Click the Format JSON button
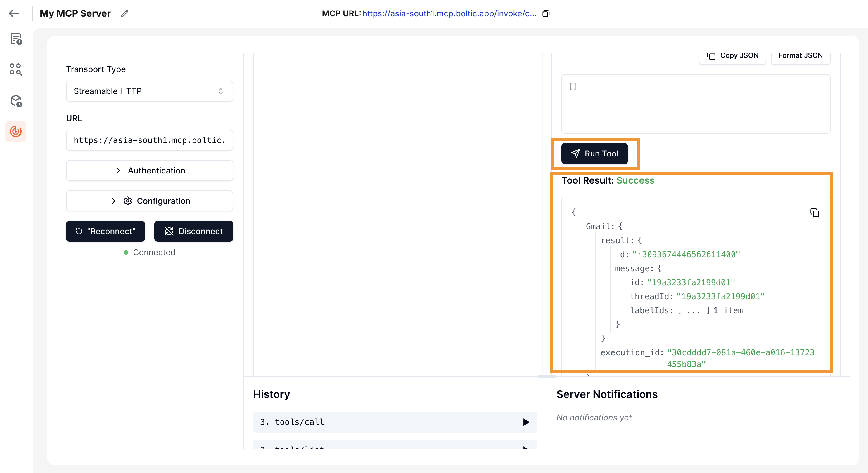Viewport: 868px width, 473px height. point(800,55)
